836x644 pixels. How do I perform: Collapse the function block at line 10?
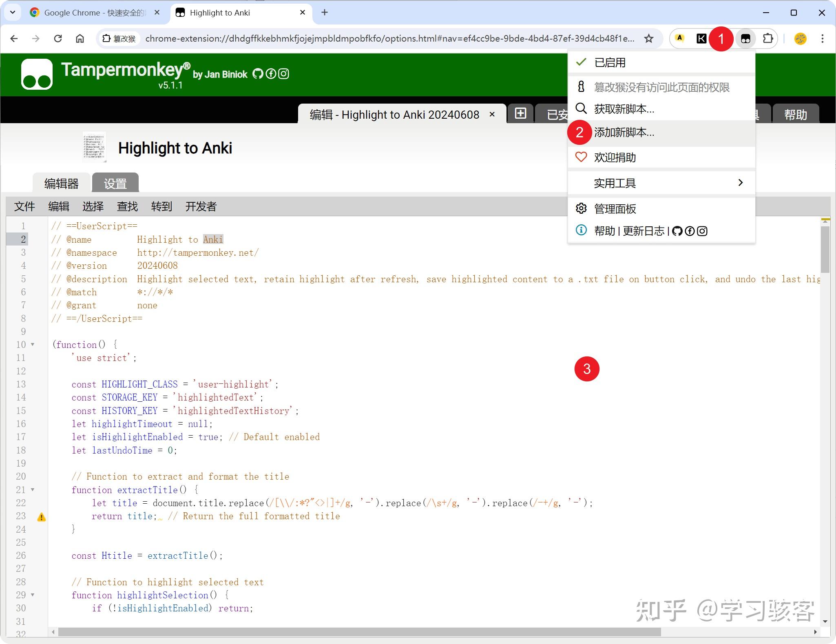33,345
